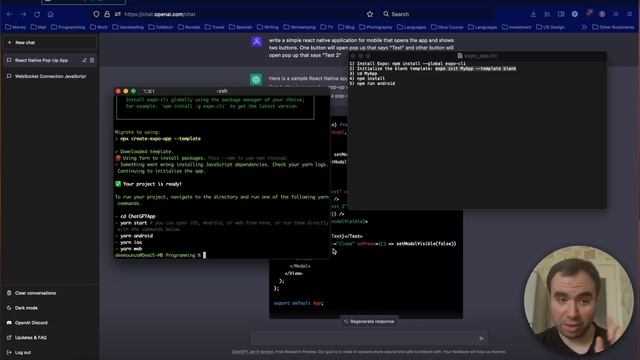Open the Travel bookmarks folder
The height and width of the screenshot is (360, 640).
(214, 27)
